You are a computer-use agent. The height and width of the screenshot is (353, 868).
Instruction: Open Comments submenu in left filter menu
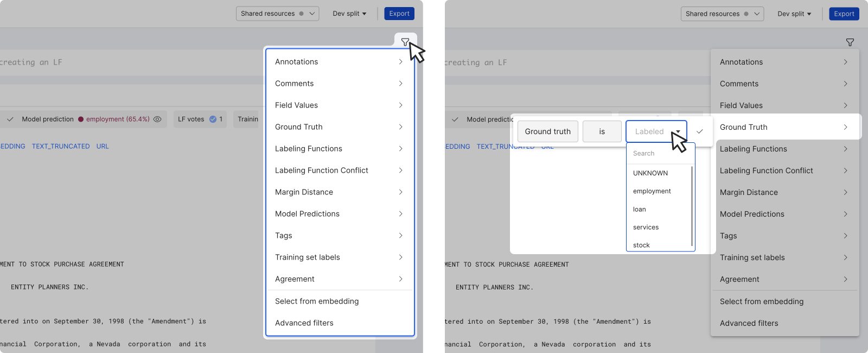point(340,84)
